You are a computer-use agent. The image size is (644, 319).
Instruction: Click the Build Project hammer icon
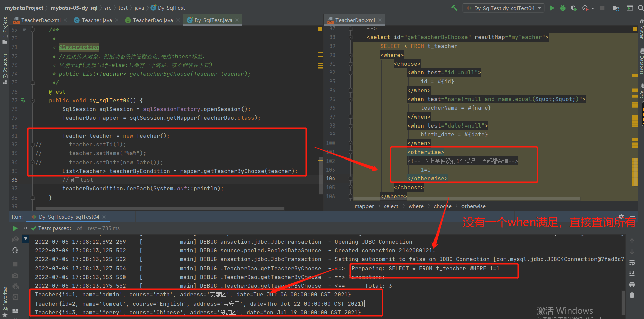pyautogui.click(x=454, y=8)
